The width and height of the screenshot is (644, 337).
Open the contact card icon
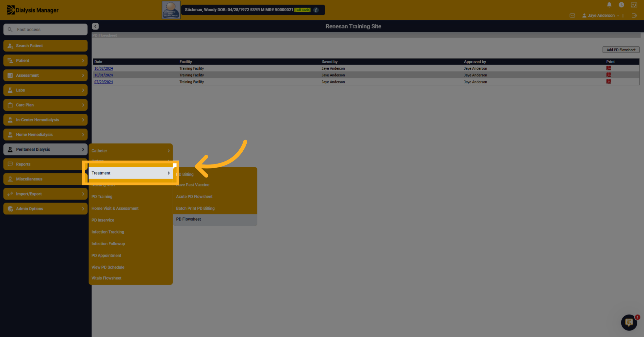[x=634, y=5]
